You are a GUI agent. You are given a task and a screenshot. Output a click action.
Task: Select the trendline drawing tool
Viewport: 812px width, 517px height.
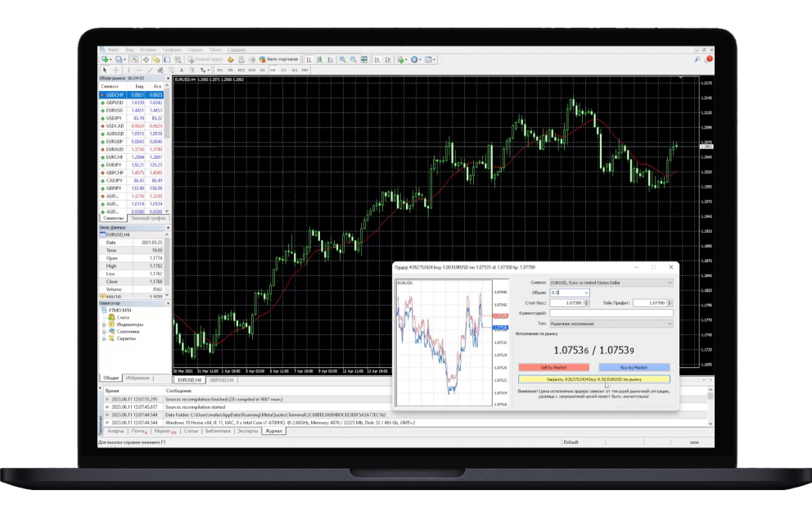click(150, 70)
